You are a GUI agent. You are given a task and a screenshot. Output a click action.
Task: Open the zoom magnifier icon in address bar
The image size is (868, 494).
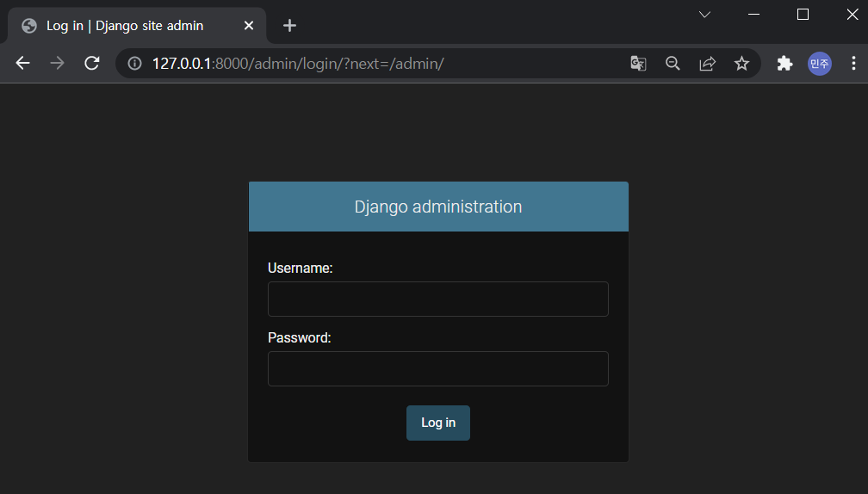[x=673, y=64]
